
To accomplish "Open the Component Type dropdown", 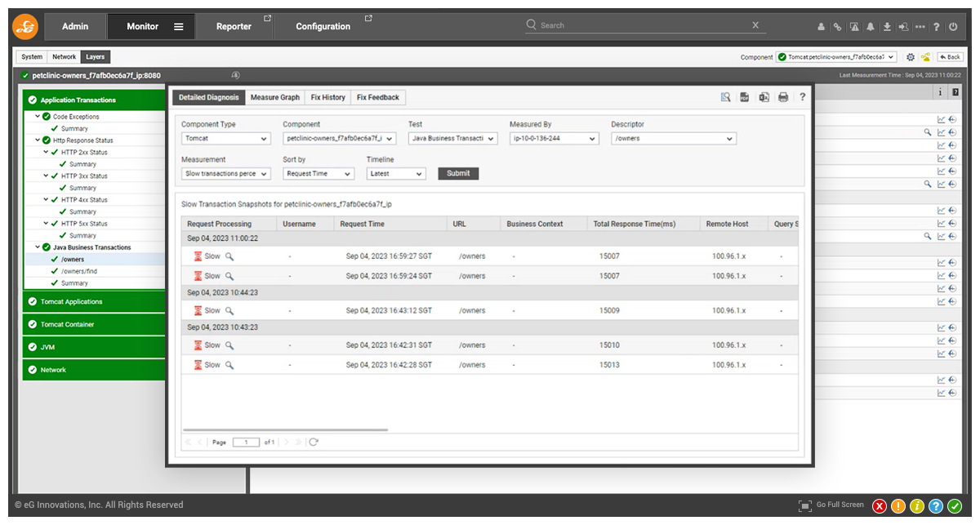I will click(x=225, y=139).
